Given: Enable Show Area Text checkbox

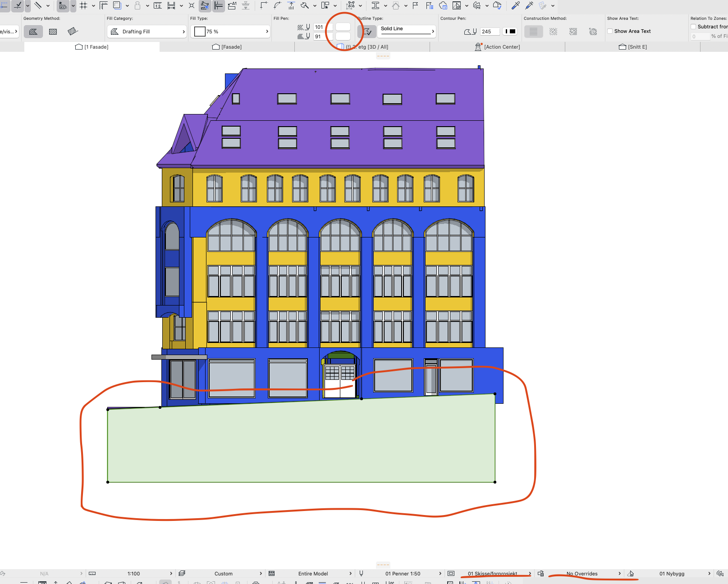Looking at the screenshot, I should [x=610, y=31].
